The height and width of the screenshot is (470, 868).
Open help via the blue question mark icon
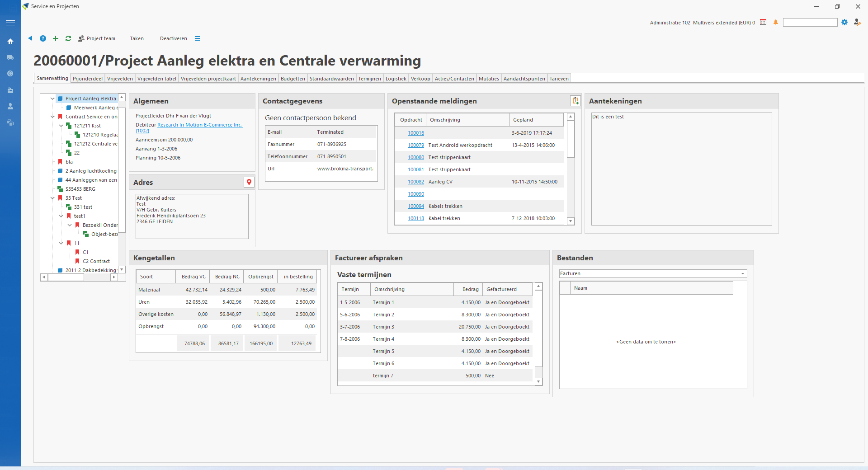pyautogui.click(x=43, y=38)
